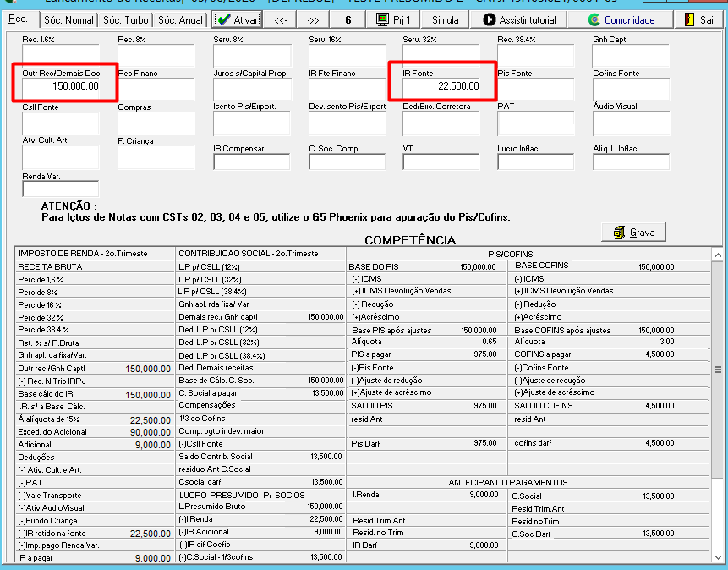This screenshot has height=570, width=728.
Task: Focus the Lucro Inflac. input field
Action: [x=536, y=162]
